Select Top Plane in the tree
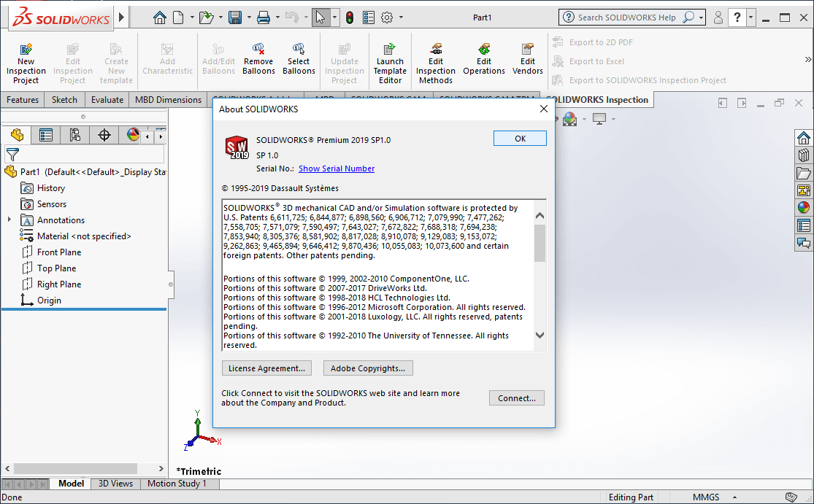Screen dimensions: 814x504 pyautogui.click(x=57, y=268)
